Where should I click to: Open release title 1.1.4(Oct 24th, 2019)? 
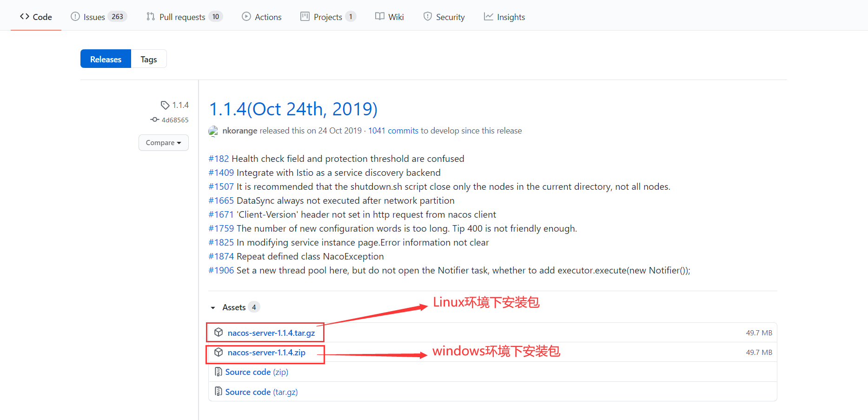[293, 109]
